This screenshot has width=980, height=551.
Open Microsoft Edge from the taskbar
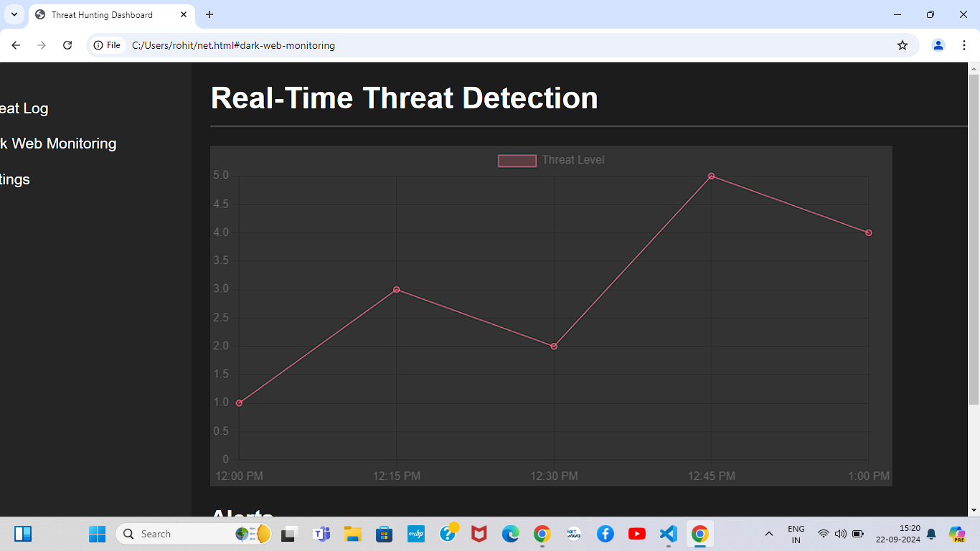[511, 534]
